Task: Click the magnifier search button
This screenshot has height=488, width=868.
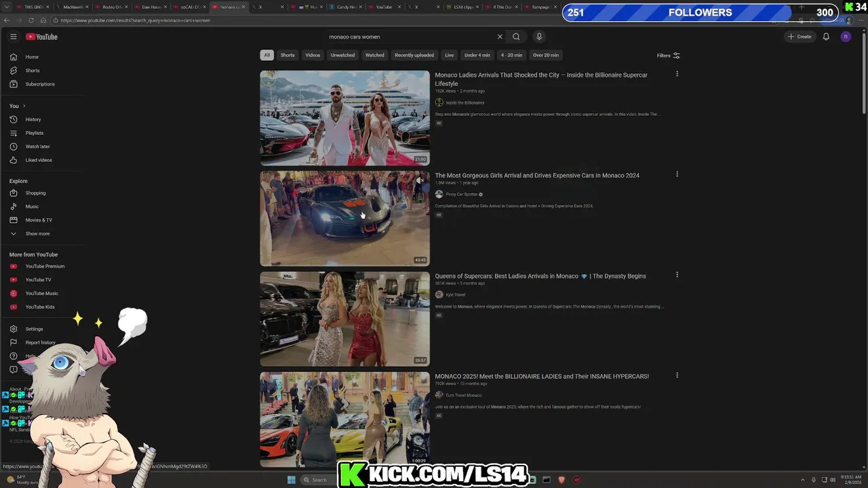Action: coord(516,37)
